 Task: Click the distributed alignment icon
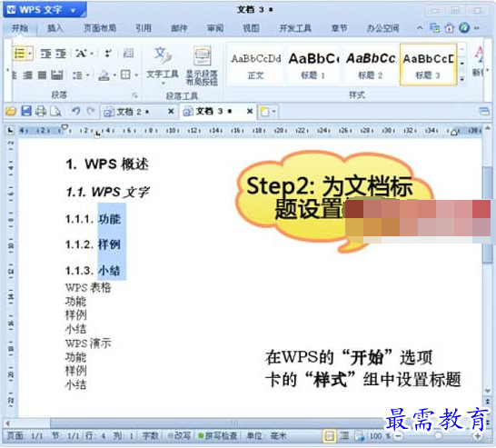tap(57, 75)
